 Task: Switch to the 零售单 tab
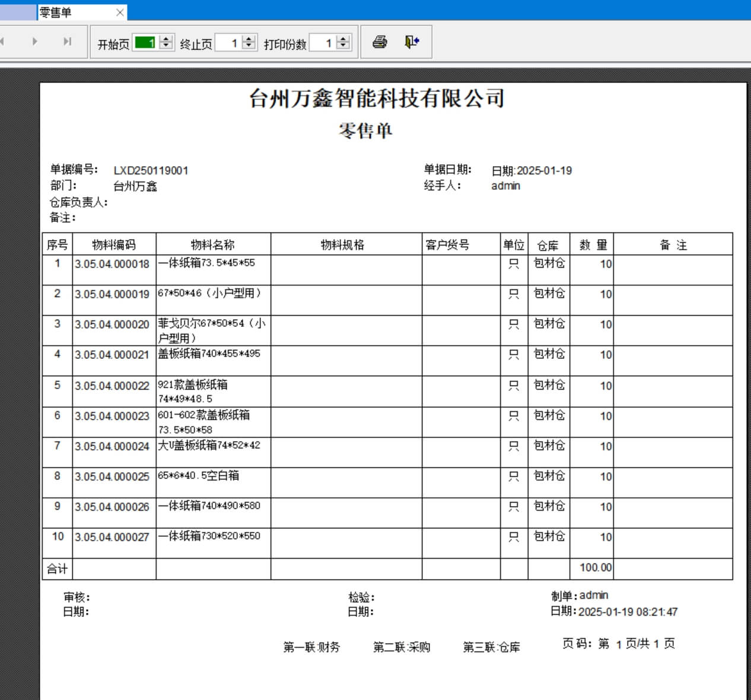click(71, 12)
